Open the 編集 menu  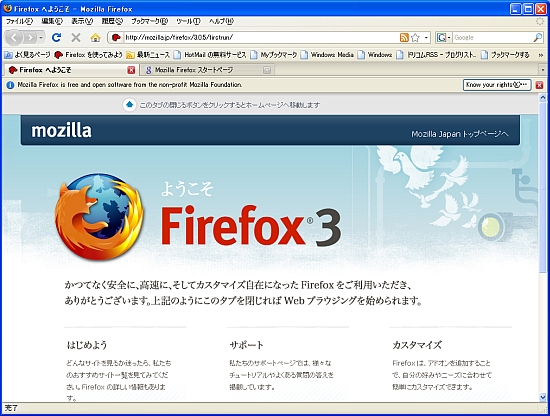(52, 21)
